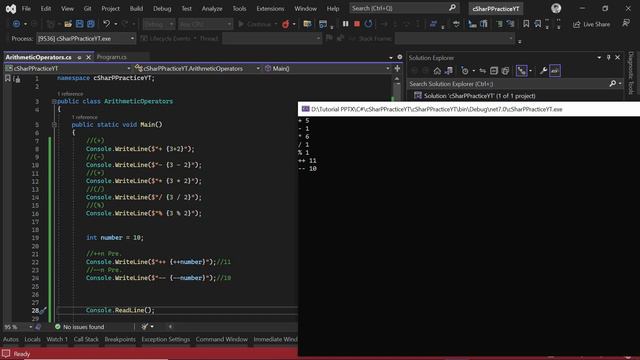Restart the debugging session
The image size is (640, 360).
click(368, 24)
